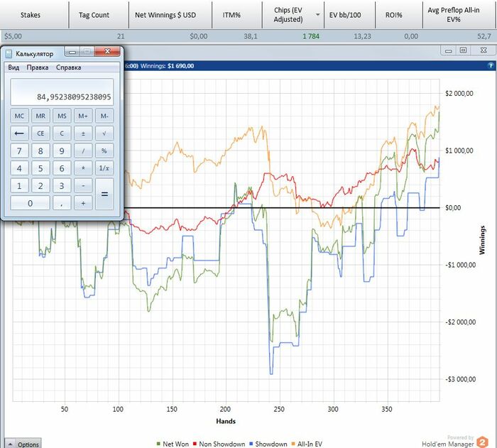Click the calculator M+ button
Viewport: 497px width, 448px height.
[x=83, y=116]
